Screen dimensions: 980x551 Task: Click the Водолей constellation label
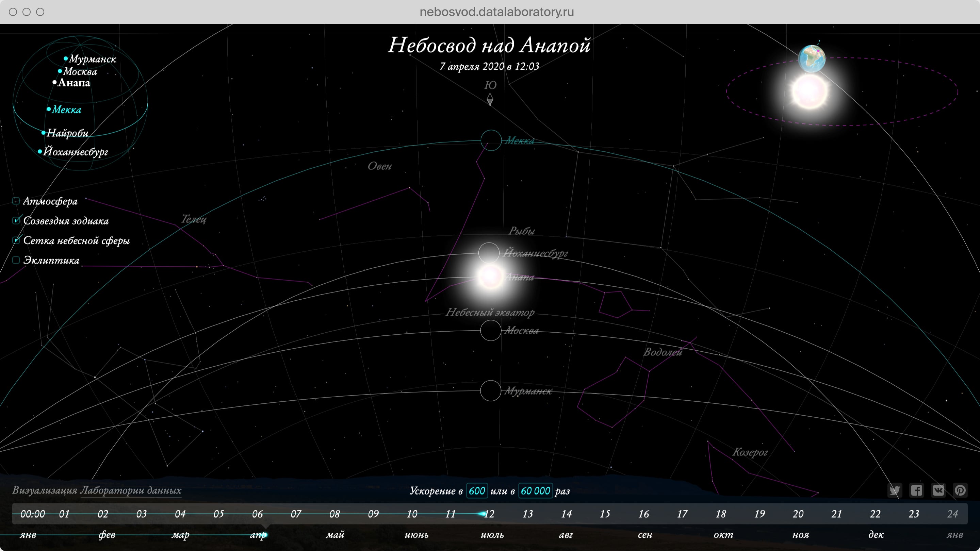[x=663, y=352]
